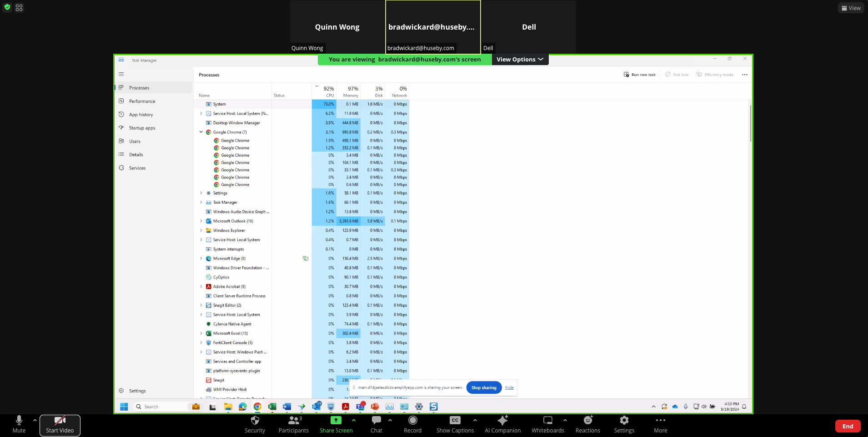Collapse the Google Chrome (7) process group
The height and width of the screenshot is (437, 868).
coord(201,132)
